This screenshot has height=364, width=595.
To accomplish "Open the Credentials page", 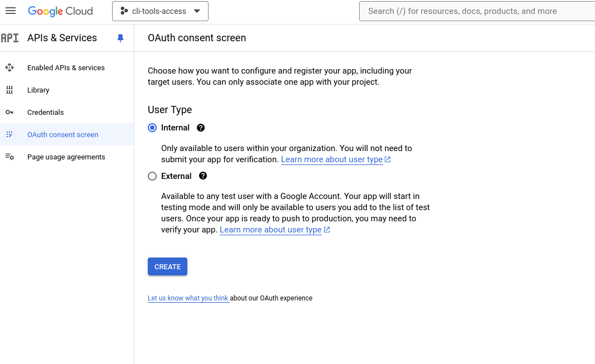I will (46, 112).
